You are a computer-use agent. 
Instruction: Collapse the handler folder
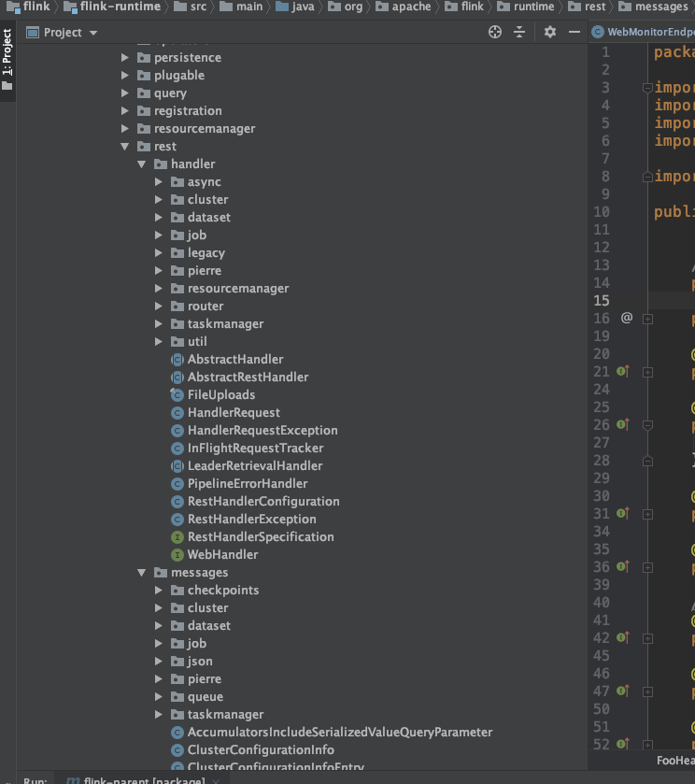point(141,164)
